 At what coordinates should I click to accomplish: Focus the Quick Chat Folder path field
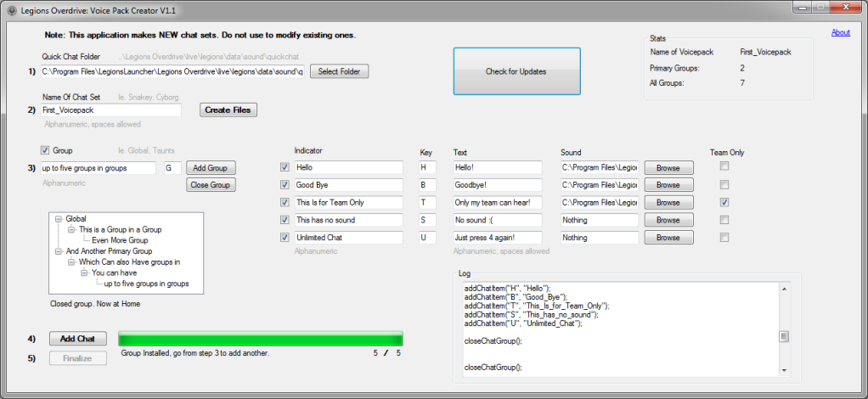pos(172,71)
